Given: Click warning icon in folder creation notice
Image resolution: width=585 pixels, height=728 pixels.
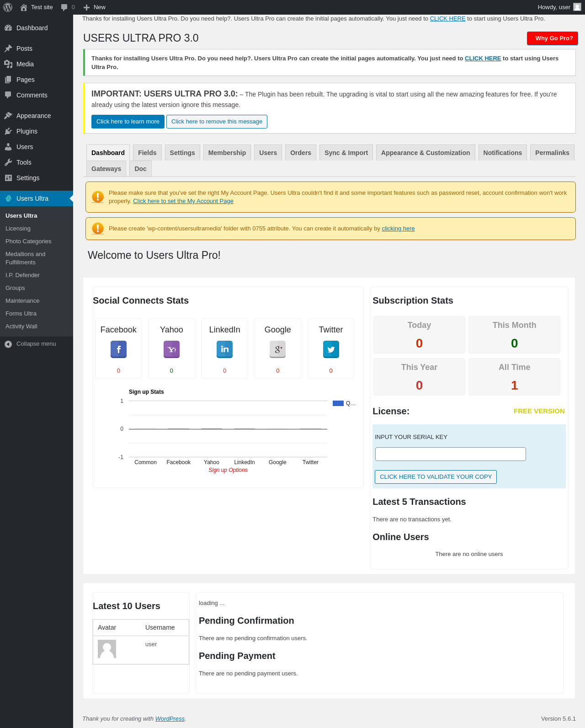Looking at the screenshot, I should point(98,228).
